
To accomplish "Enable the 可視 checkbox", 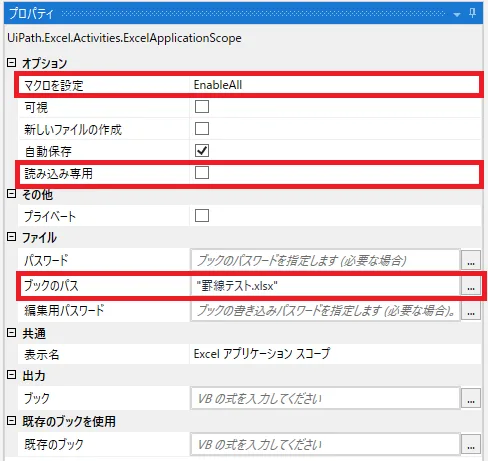I will click(202, 107).
